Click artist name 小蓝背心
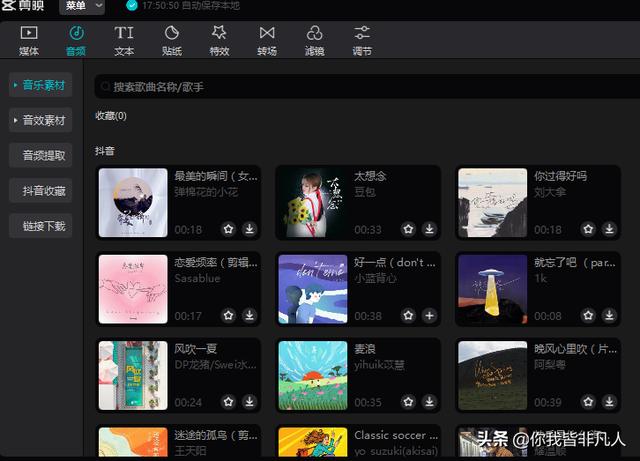This screenshot has width=640, height=461. click(375, 278)
